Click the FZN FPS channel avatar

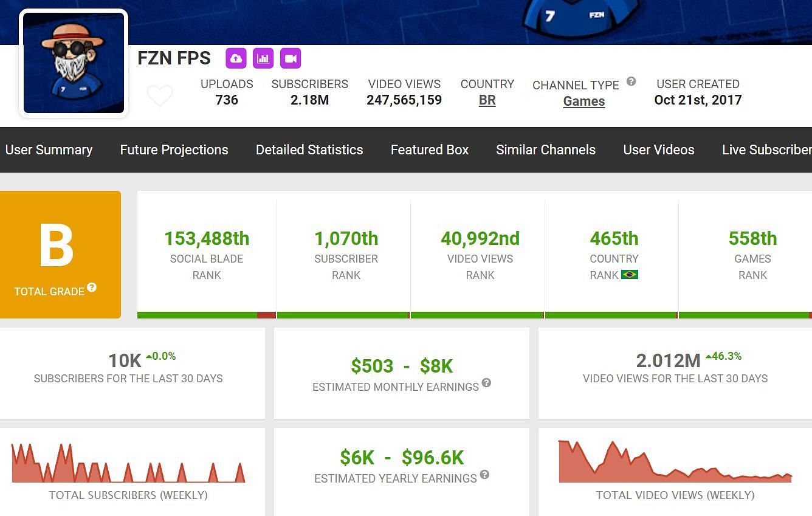[x=74, y=63]
